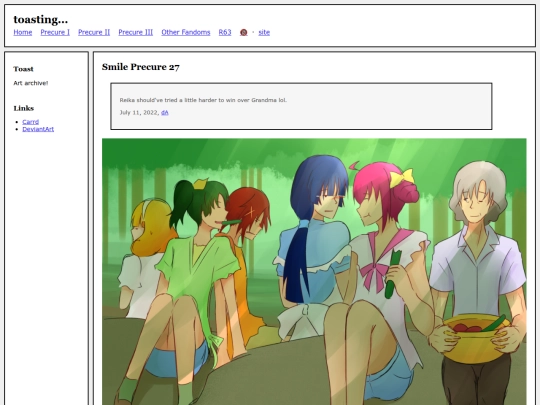Open the Home navigation link
This screenshot has height=405, width=540.
(x=23, y=32)
